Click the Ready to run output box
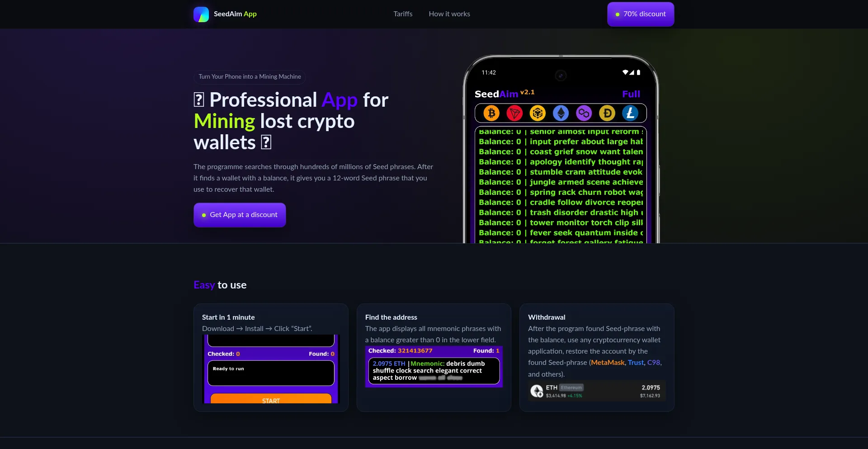The width and height of the screenshot is (868, 449). click(x=271, y=373)
